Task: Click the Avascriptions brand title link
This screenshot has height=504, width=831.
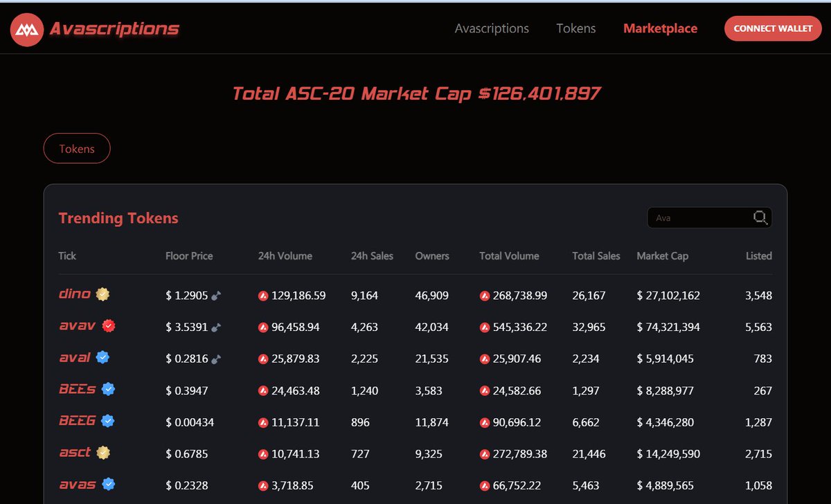Action: [x=114, y=28]
